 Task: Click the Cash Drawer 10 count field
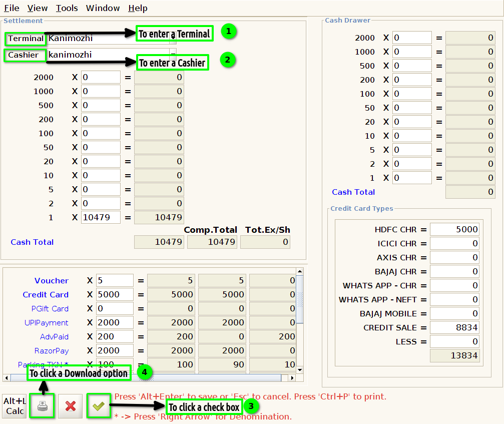coord(412,136)
